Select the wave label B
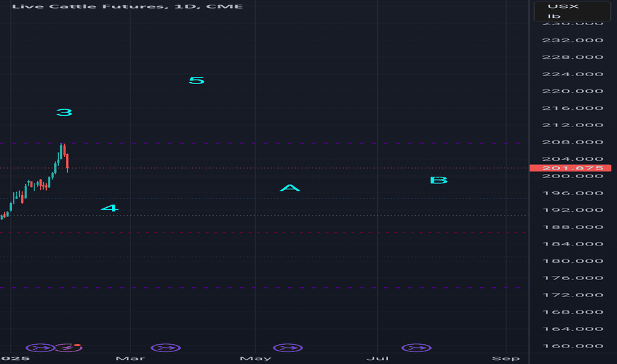This screenshot has width=617, height=364. pos(439,180)
